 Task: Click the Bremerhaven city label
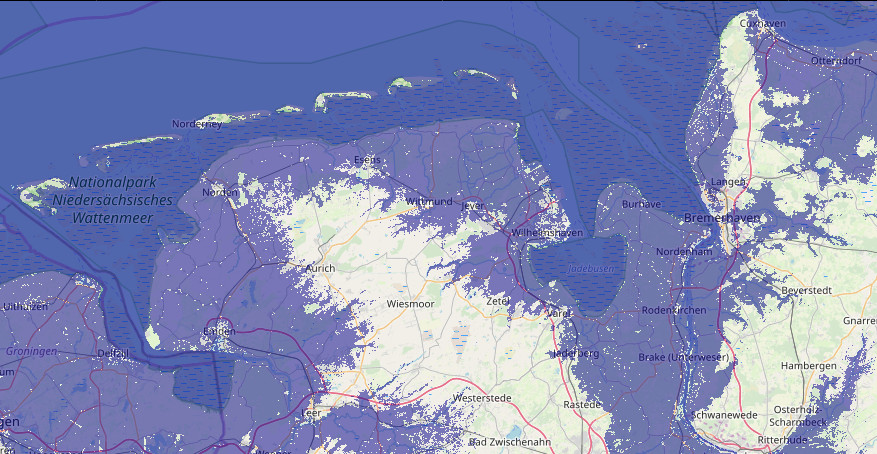click(x=723, y=218)
